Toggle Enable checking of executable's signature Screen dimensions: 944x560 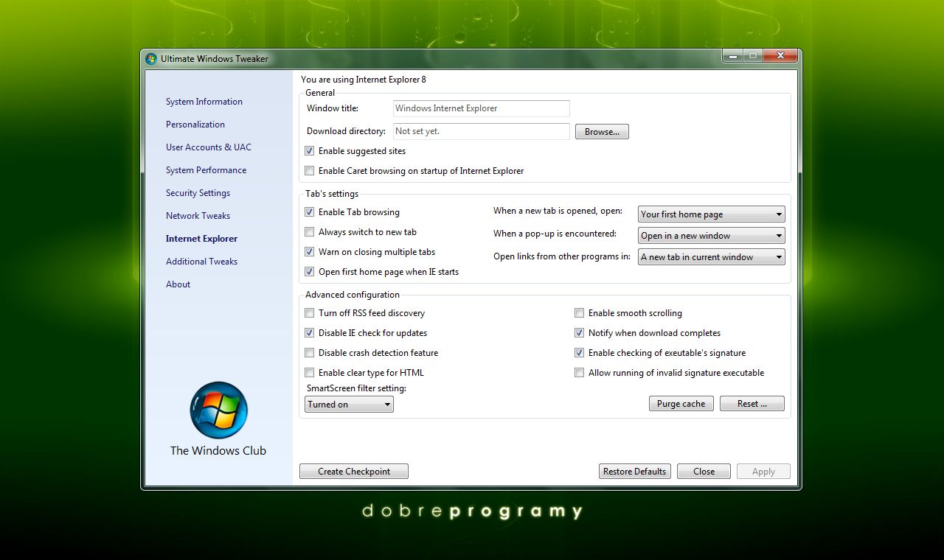click(x=580, y=353)
